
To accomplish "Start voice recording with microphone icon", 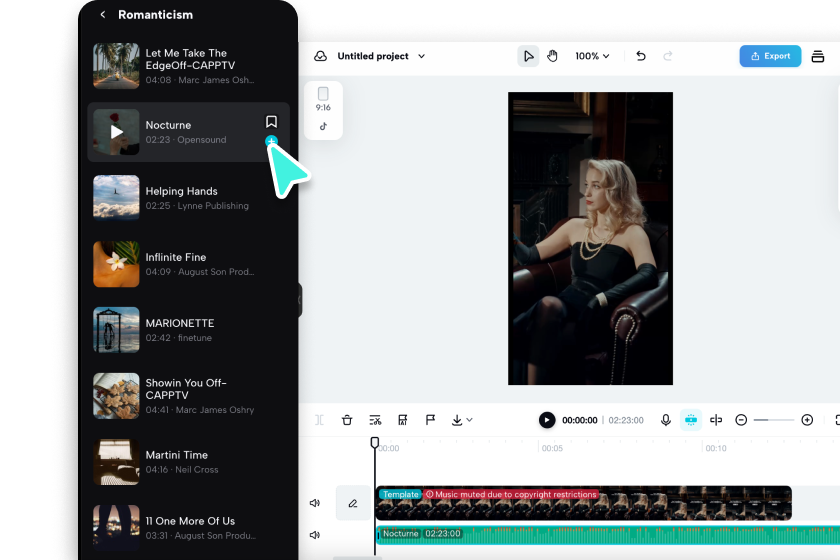I will pos(666,420).
